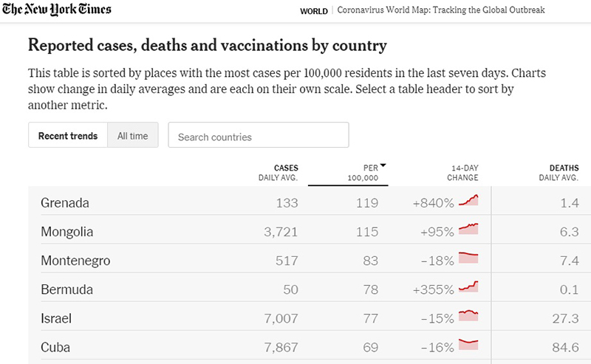The height and width of the screenshot is (364, 591).
Task: Click The New York Times logo
Action: point(57,10)
